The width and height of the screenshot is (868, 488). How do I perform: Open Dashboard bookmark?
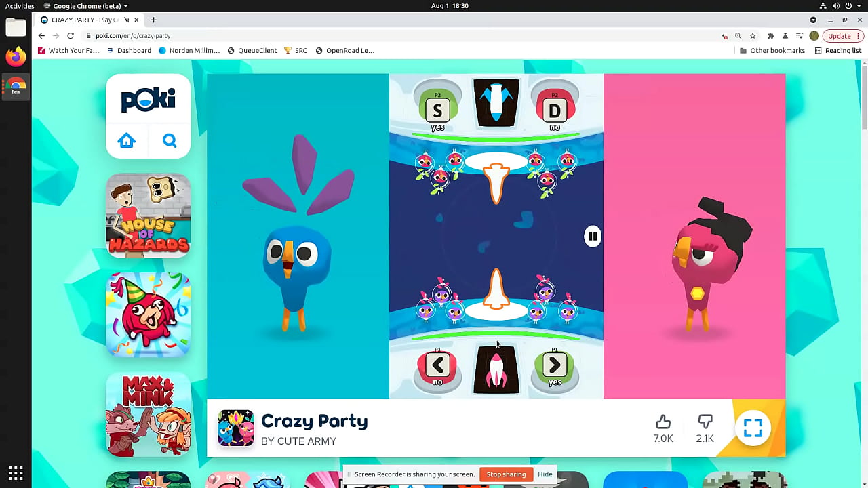(x=129, y=50)
